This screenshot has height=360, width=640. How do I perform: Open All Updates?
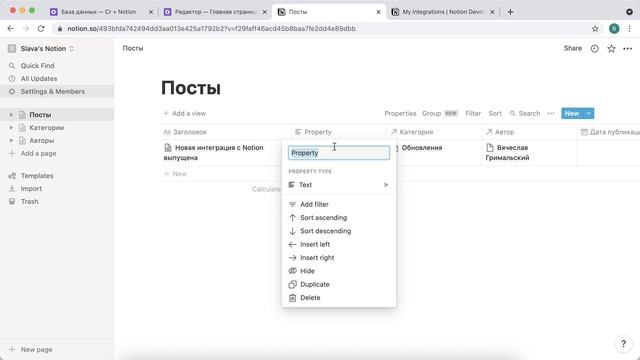[x=39, y=79]
